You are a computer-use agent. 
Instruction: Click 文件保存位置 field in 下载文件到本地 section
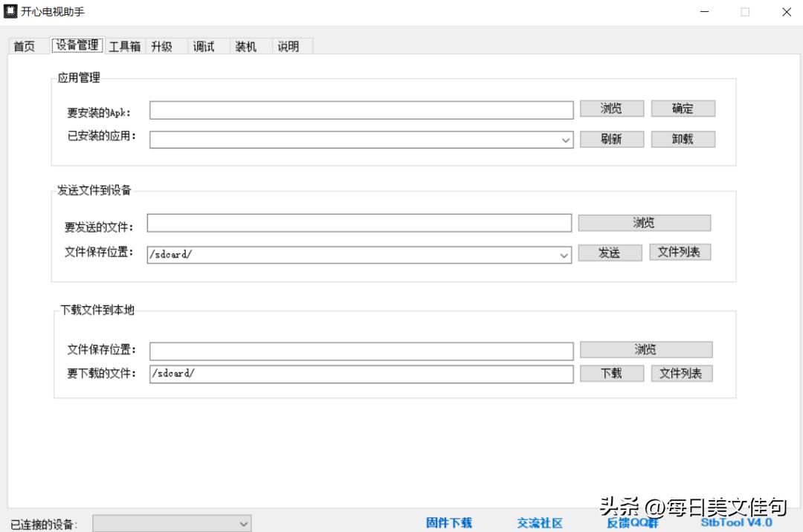coord(361,351)
